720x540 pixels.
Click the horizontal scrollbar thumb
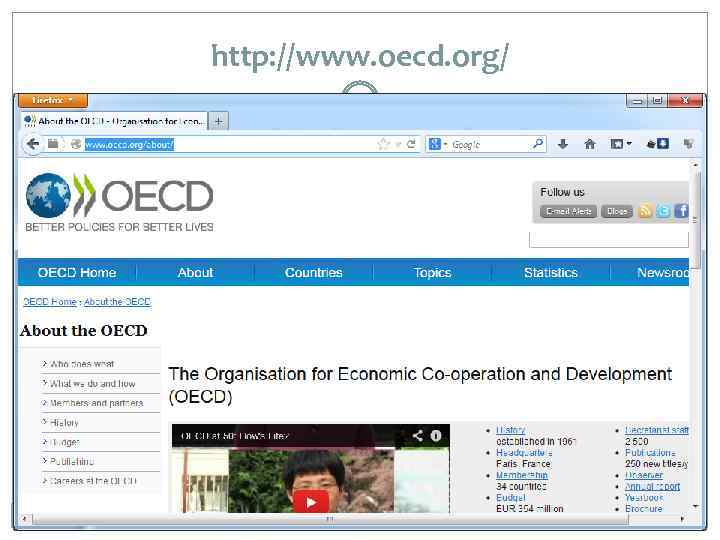pyautogui.click(x=330, y=519)
